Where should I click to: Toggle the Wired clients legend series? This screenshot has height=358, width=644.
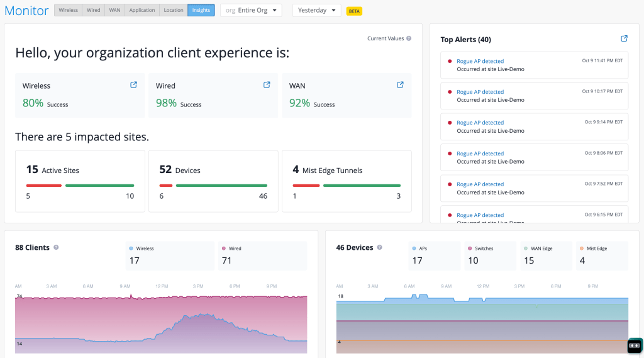click(235, 249)
